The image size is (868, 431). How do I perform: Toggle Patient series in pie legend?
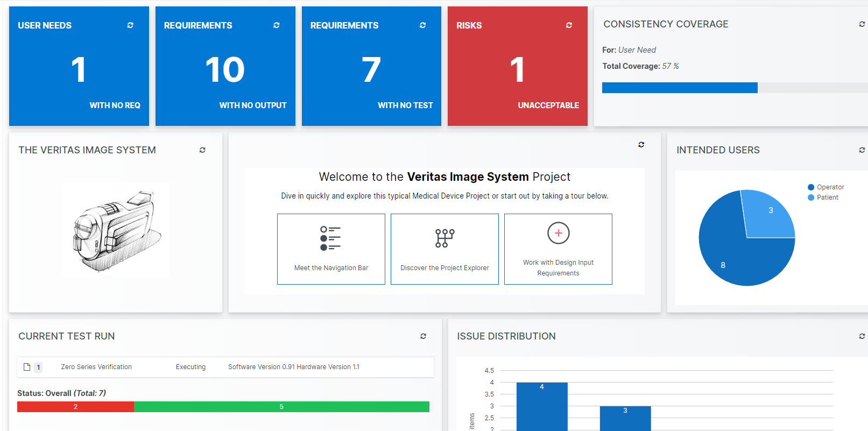(x=823, y=197)
